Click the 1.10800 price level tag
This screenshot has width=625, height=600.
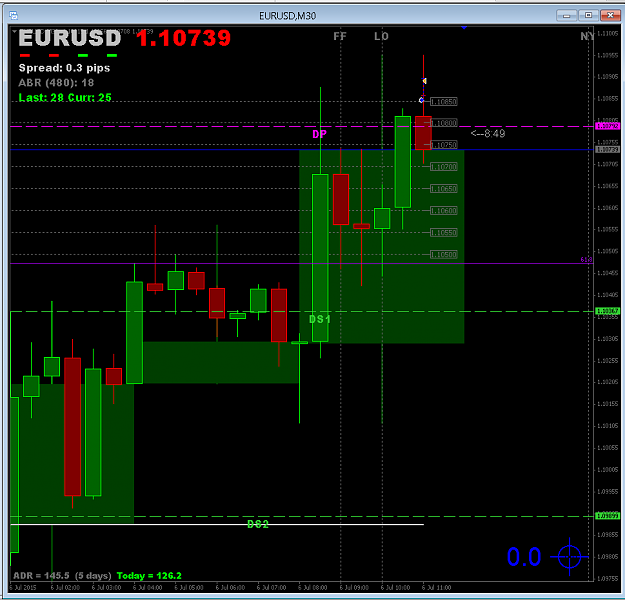pyautogui.click(x=444, y=123)
